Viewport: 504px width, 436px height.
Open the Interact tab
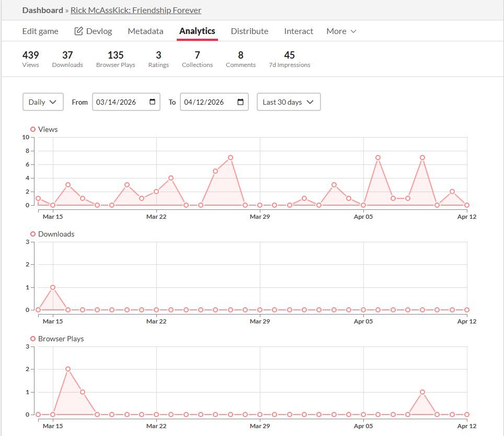coord(299,31)
